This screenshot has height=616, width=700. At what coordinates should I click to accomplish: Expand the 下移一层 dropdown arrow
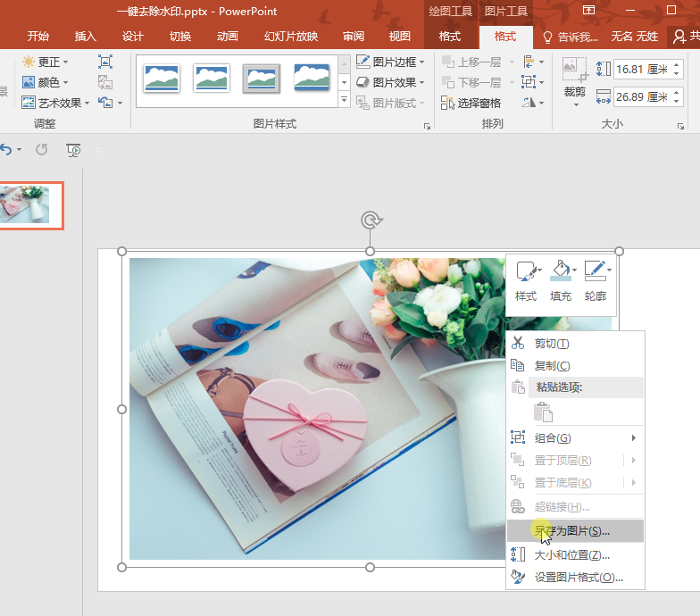[512, 82]
